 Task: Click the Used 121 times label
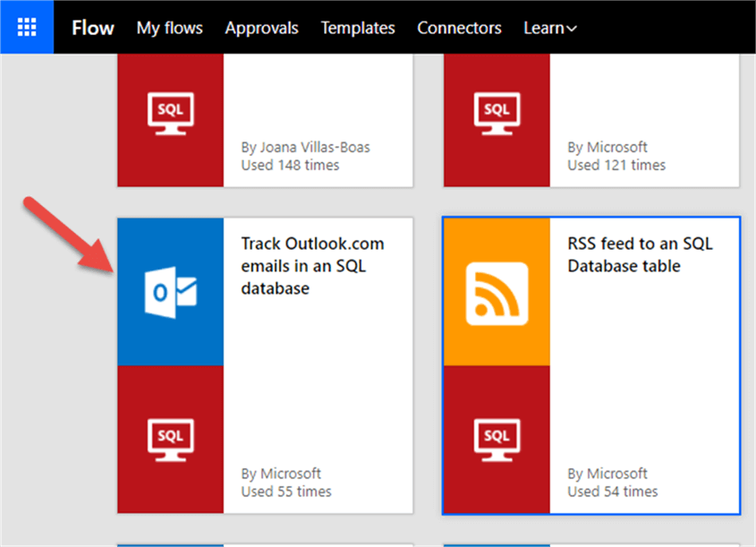(616, 165)
